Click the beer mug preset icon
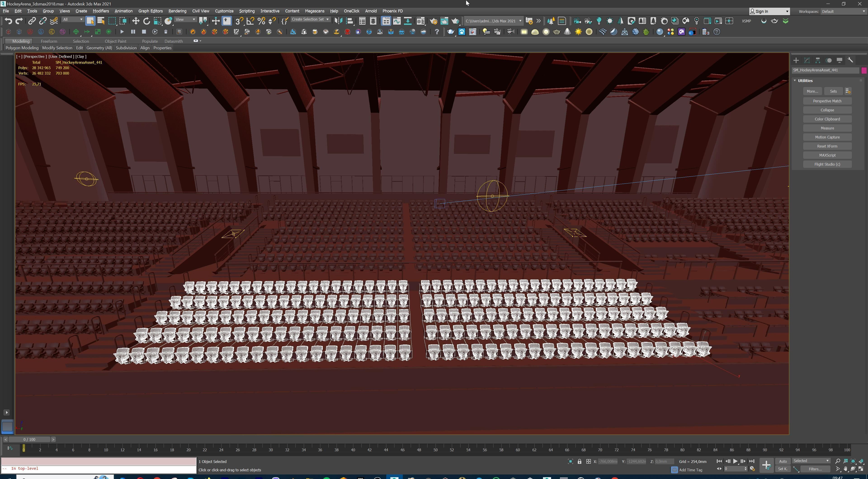The width and height of the screenshot is (868, 479). (x=315, y=32)
